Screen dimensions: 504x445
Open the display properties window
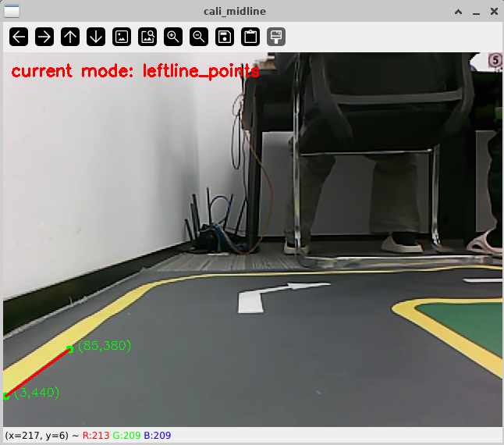[276, 37]
